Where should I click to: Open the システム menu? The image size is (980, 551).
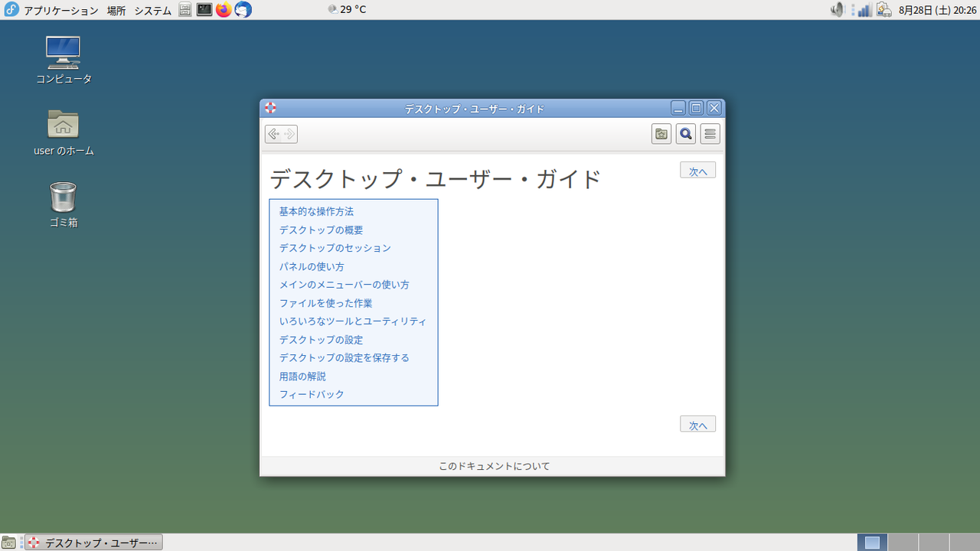click(152, 11)
